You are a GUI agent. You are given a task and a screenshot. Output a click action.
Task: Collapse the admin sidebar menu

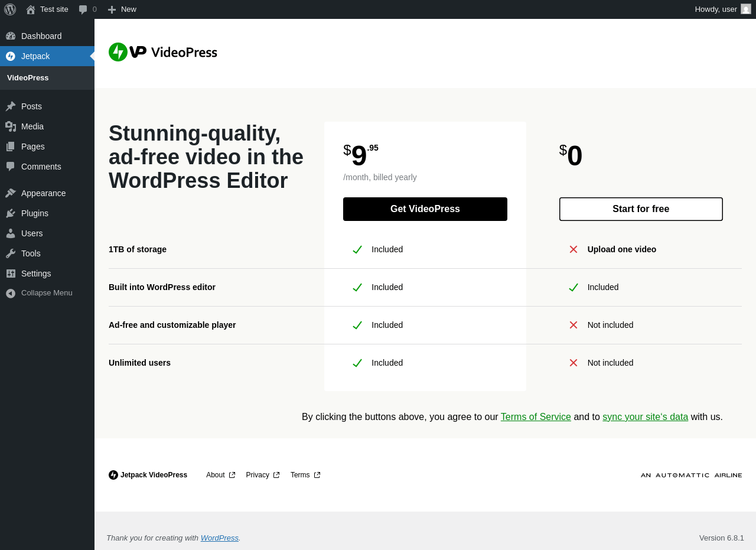47,293
